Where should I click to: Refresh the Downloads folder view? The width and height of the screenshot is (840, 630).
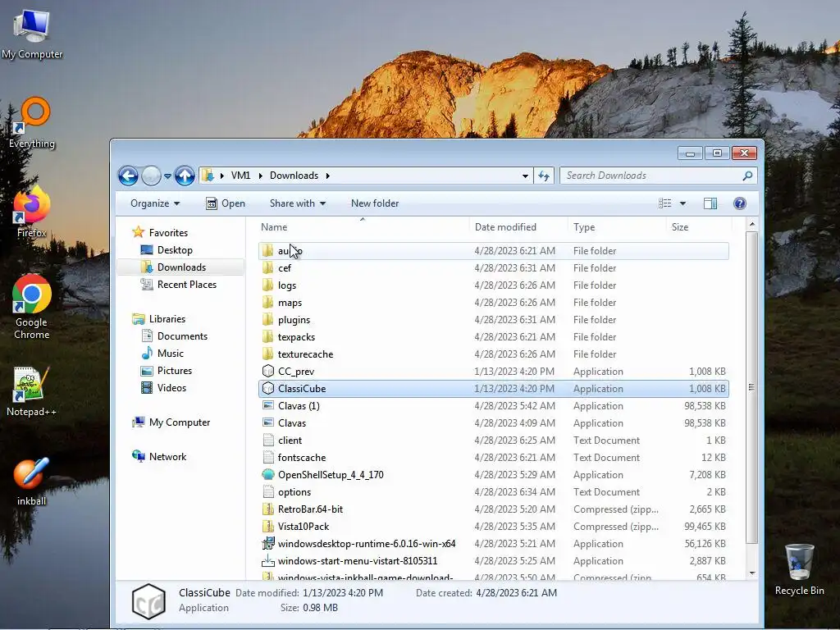[544, 176]
